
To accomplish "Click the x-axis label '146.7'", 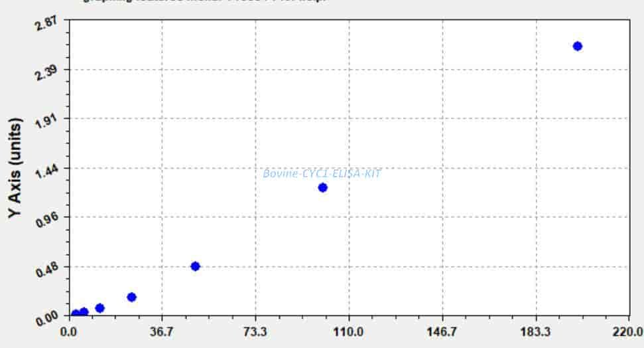I will (443, 331).
